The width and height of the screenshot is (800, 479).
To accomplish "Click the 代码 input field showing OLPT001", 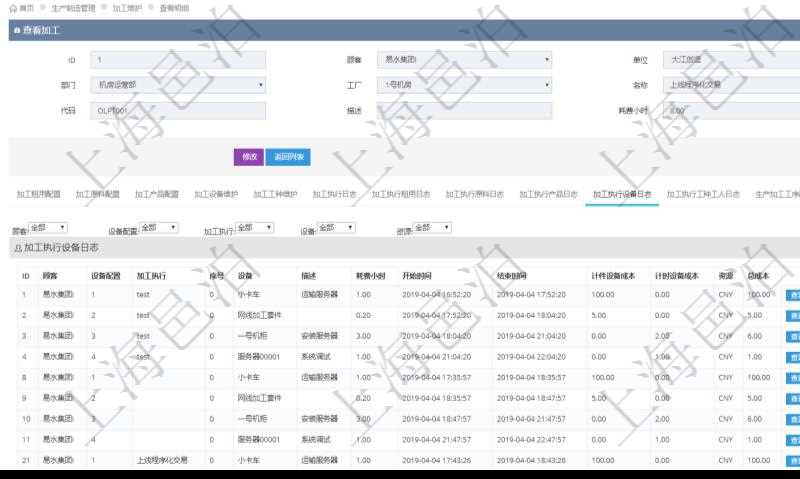I will tap(178, 110).
